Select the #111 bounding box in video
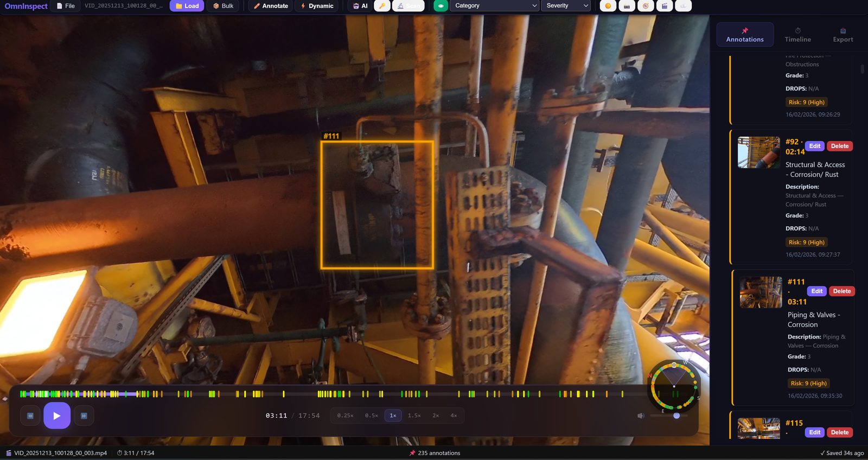Screen dimensions: 868x460 tap(377, 205)
